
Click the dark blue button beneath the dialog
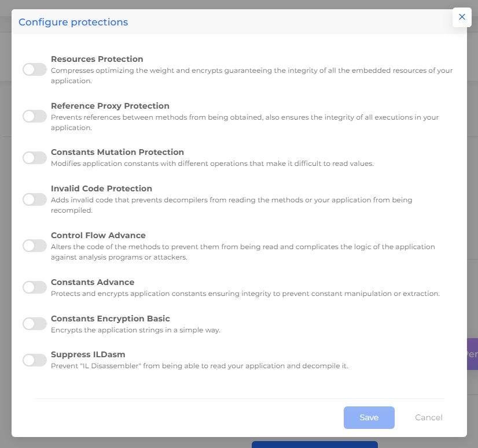(x=314, y=445)
